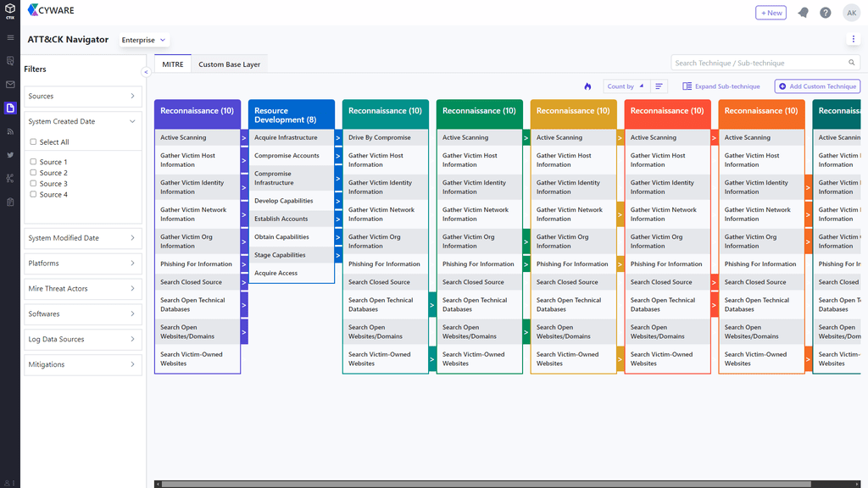The height and width of the screenshot is (488, 868).
Task: Switch to the Custom Base Layer tab
Action: tap(229, 64)
